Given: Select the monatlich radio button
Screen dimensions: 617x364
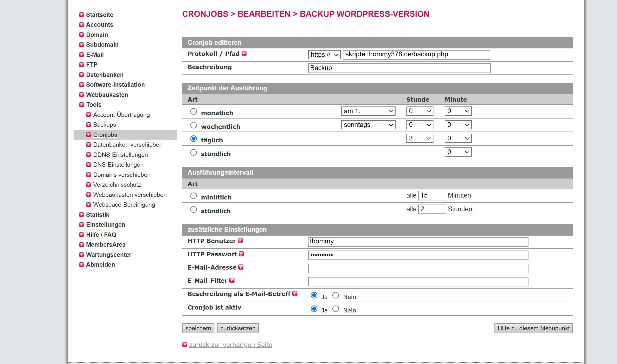Looking at the screenshot, I should click(193, 112).
